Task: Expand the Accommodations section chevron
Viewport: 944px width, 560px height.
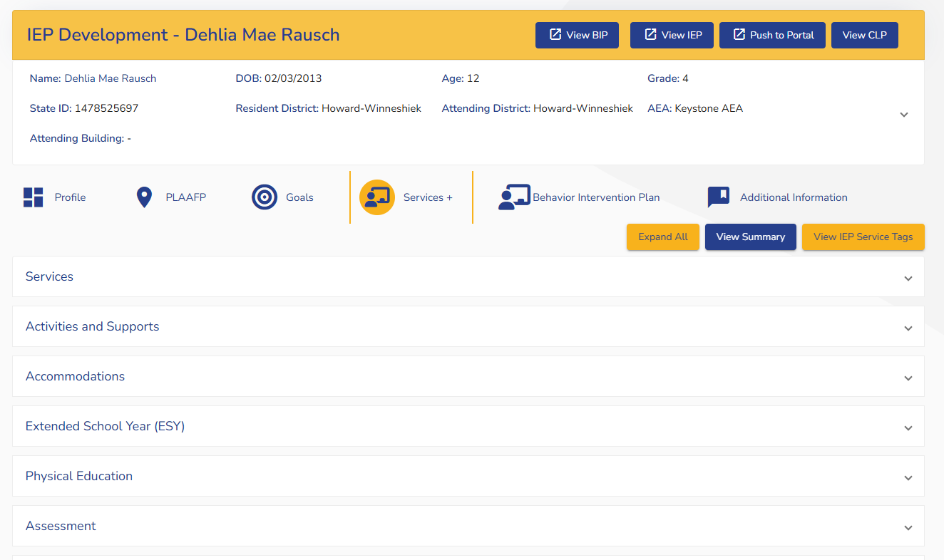Action: [908, 378]
